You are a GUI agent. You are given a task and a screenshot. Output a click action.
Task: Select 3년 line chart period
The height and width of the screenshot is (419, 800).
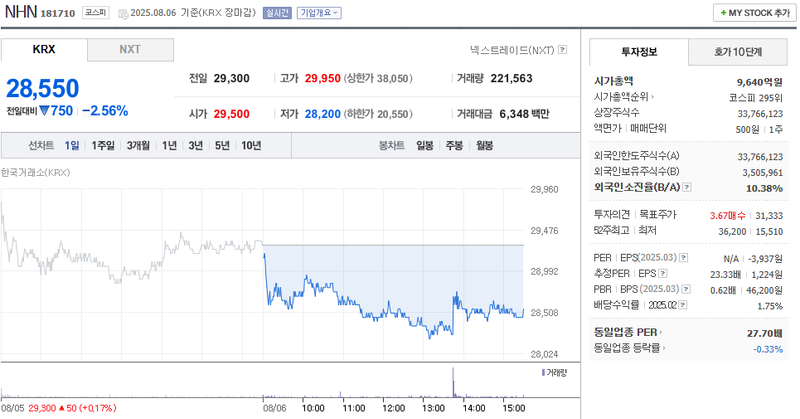[196, 146]
